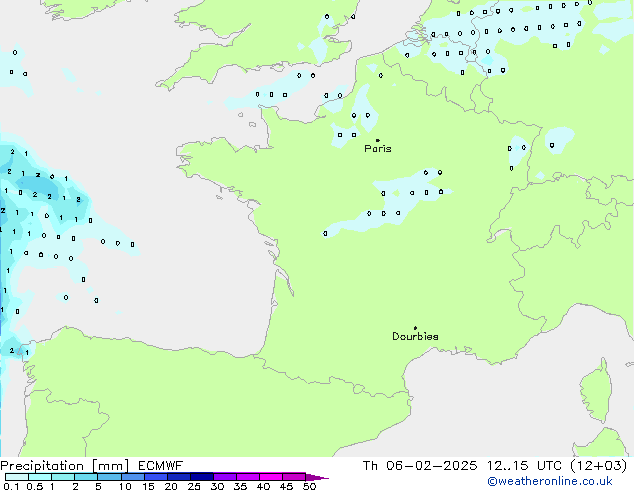634x490 pixels.
Task: Open the weatheronline.co.uk copyright link
Action: [x=550, y=481]
